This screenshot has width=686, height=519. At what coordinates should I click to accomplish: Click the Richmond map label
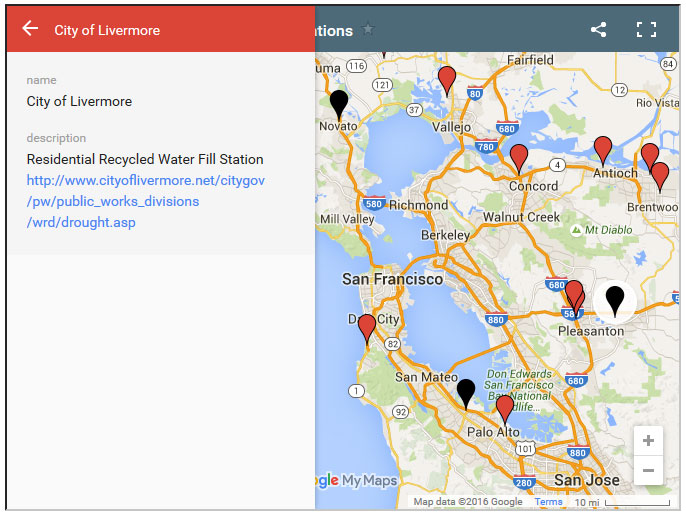pos(418,205)
